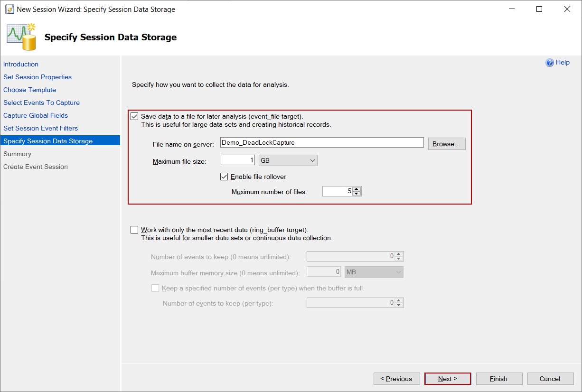The height and width of the screenshot is (392, 582).
Task: Click the File name on server field
Action: click(x=322, y=142)
